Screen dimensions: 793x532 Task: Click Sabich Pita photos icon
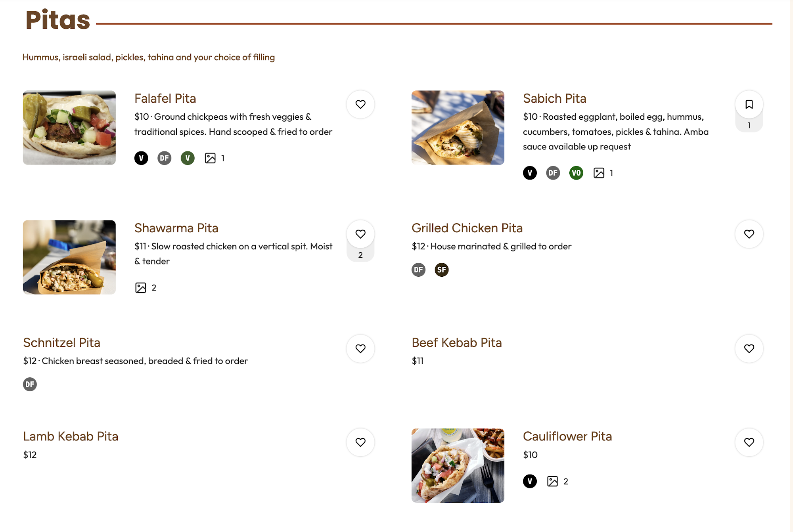click(x=599, y=173)
